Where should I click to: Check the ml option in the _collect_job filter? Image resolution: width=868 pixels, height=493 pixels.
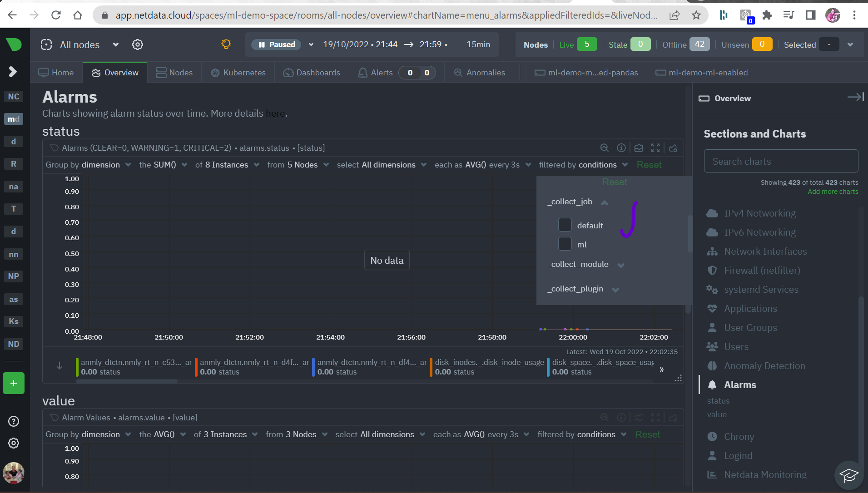(565, 244)
